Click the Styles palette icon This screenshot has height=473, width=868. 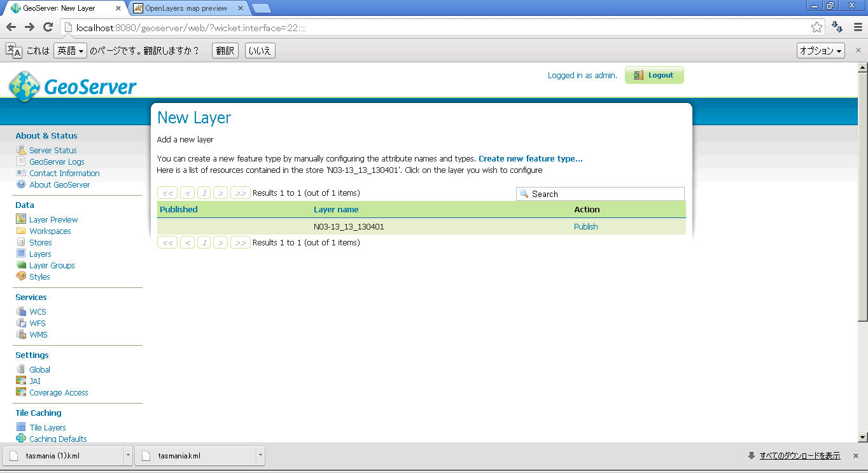point(21,277)
